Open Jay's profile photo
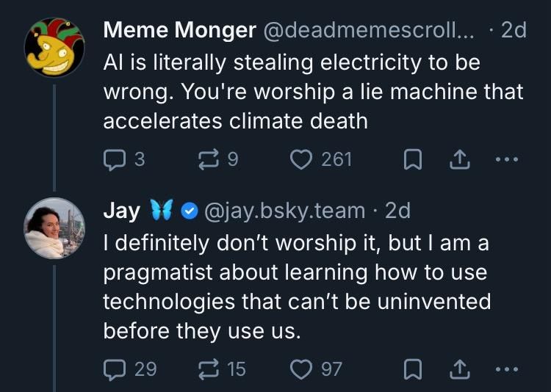 [54, 228]
